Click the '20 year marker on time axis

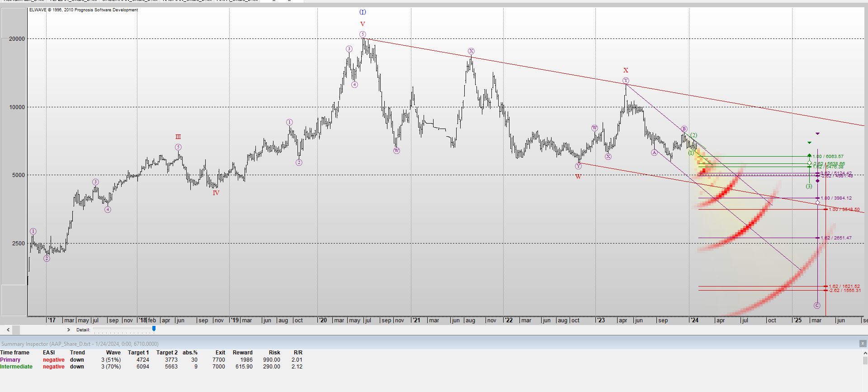(322, 320)
